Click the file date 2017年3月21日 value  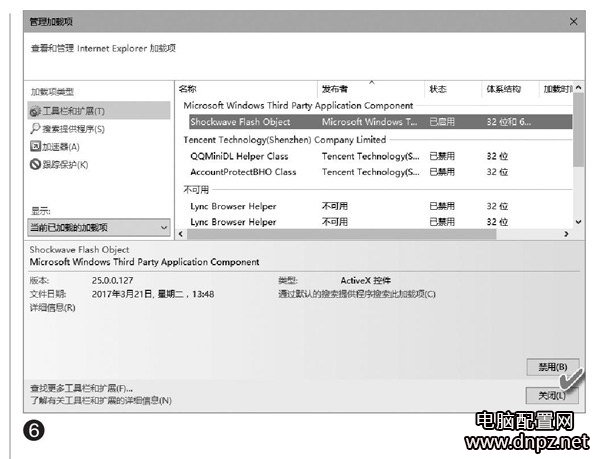click(x=153, y=294)
